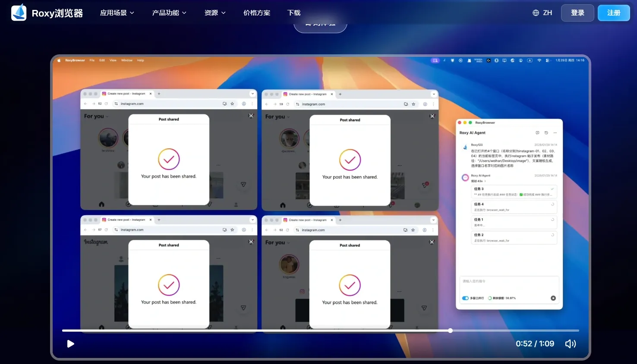
Task: Close the Post shared dialog in window 52
Action: [251, 116]
